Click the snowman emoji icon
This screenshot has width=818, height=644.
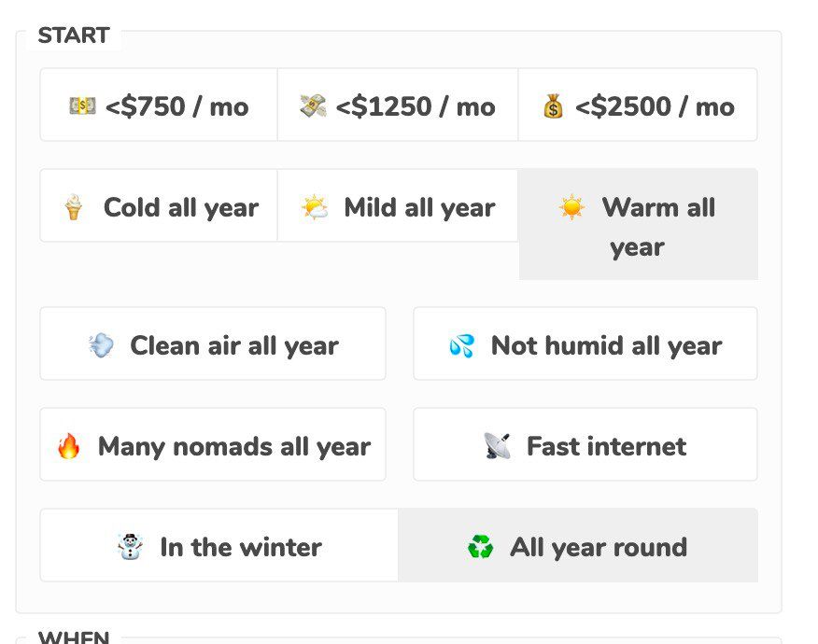click(131, 547)
